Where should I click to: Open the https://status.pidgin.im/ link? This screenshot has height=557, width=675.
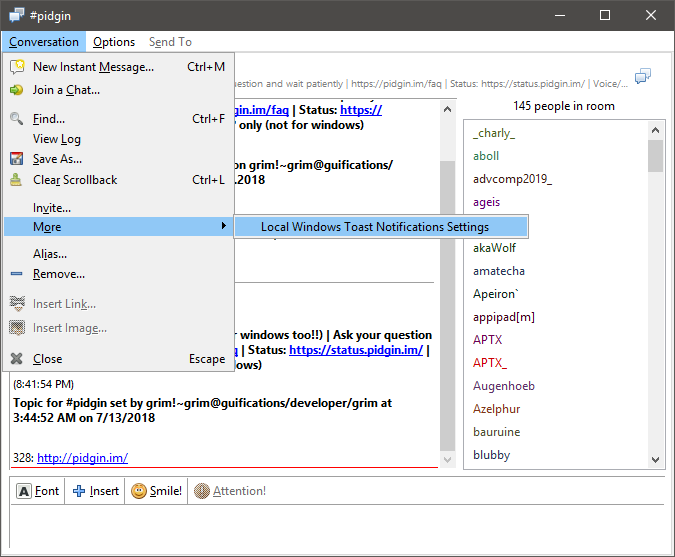356,350
